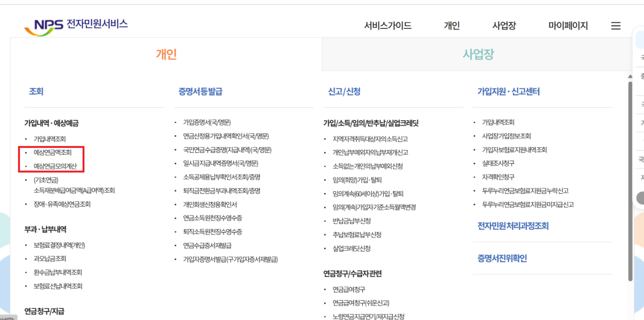Open 가입증명서(국/영문)
The height and width of the screenshot is (320, 644).
[x=207, y=122]
